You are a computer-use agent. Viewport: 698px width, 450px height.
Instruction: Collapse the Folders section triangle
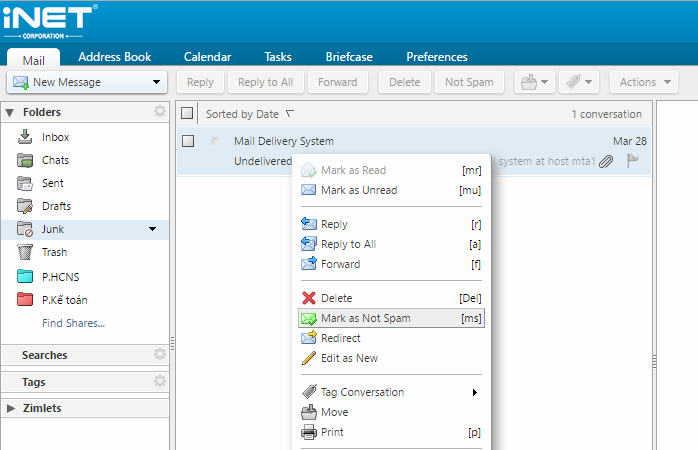[x=10, y=113]
